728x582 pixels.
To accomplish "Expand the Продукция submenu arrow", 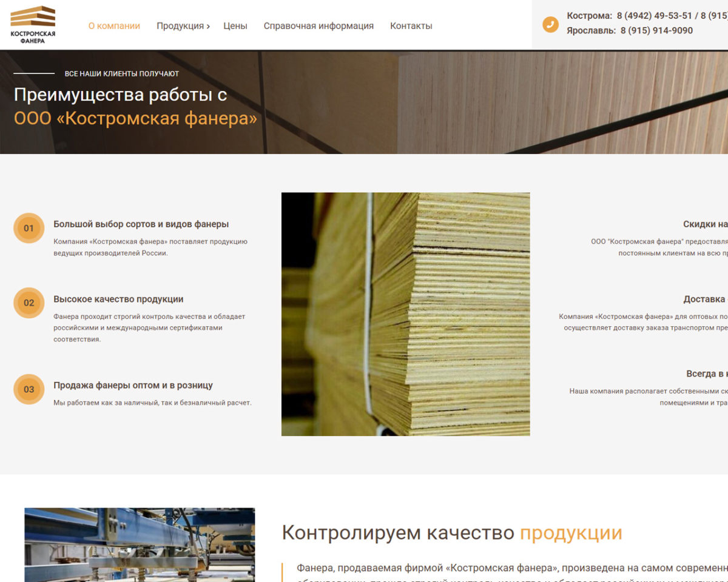I will click(x=208, y=27).
